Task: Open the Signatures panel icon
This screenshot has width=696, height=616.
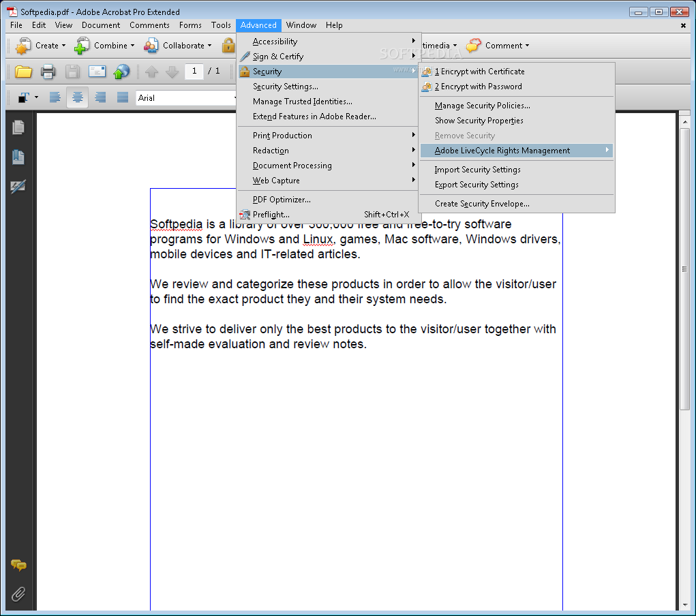Action: 18,187
